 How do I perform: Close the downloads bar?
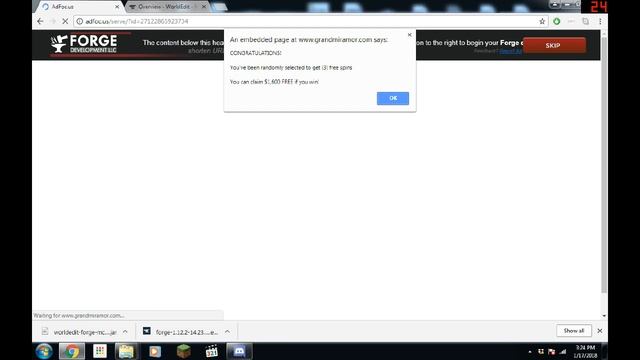tap(600, 331)
